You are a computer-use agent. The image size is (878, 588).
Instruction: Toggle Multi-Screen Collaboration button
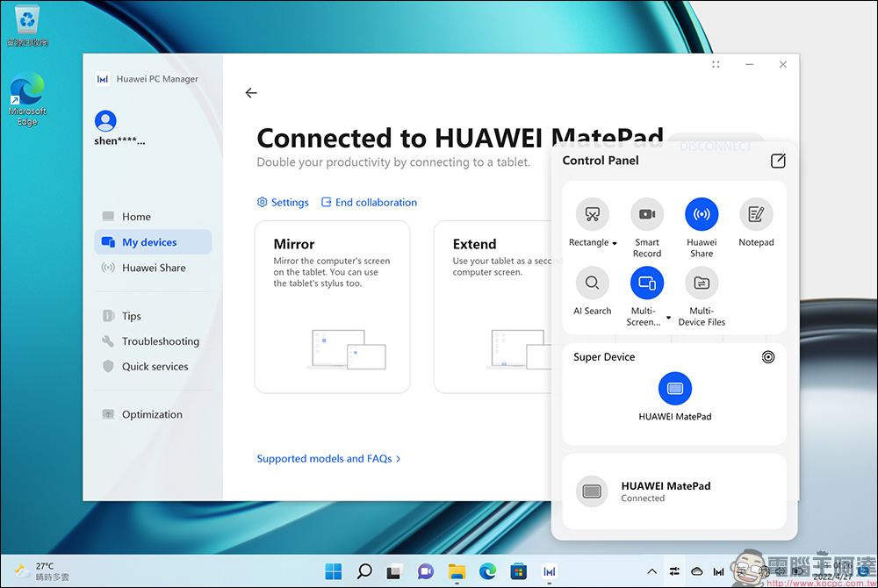[x=647, y=283]
